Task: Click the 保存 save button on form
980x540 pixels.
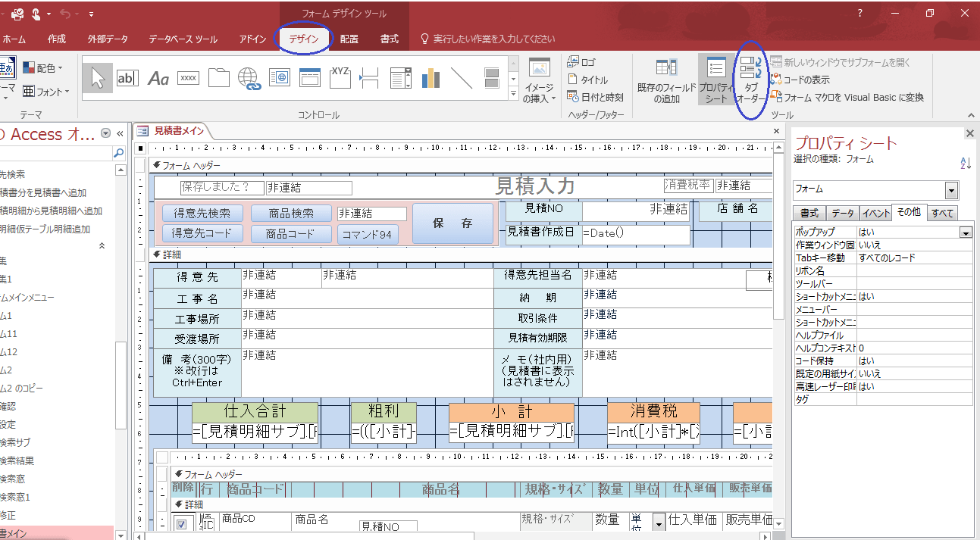Action: point(452,223)
